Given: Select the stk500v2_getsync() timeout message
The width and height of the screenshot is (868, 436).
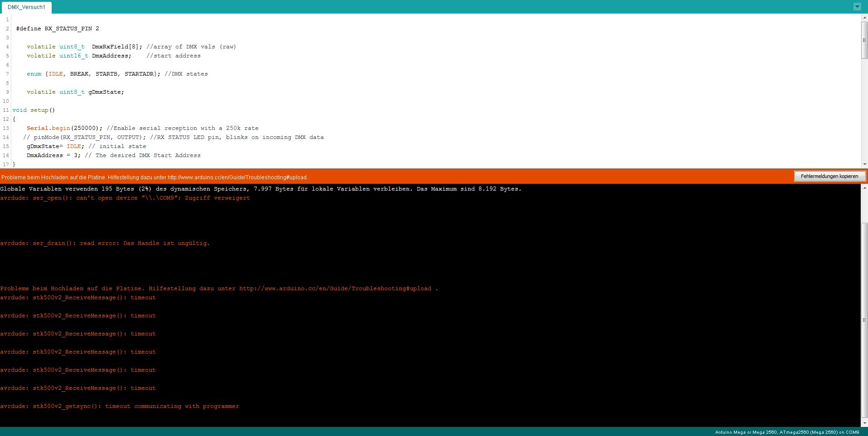Looking at the screenshot, I should click(119, 406).
